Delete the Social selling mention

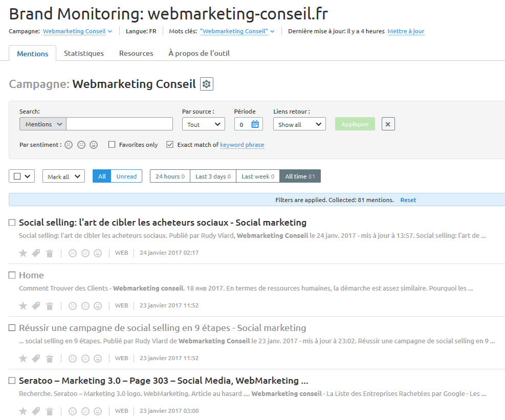(50, 253)
